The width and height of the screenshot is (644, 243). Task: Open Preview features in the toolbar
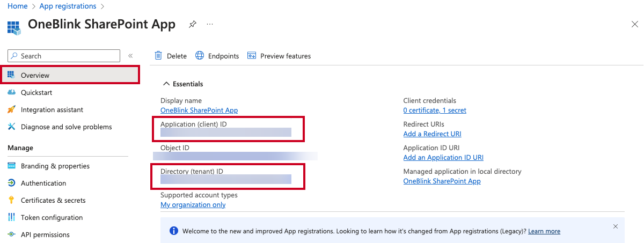pyautogui.click(x=286, y=56)
